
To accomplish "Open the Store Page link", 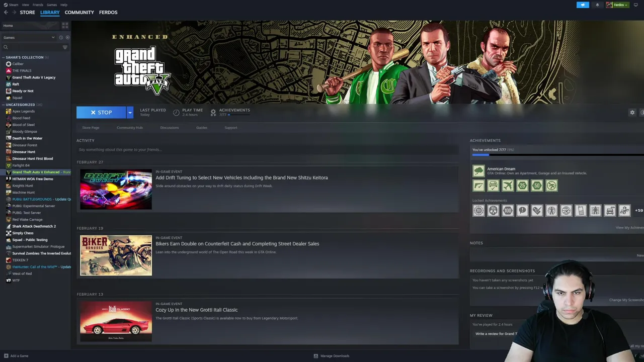I will (x=91, y=128).
